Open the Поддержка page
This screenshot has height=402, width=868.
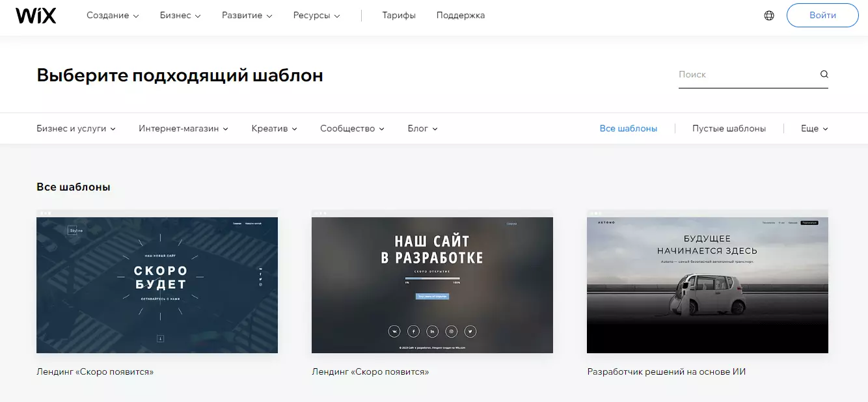click(461, 16)
